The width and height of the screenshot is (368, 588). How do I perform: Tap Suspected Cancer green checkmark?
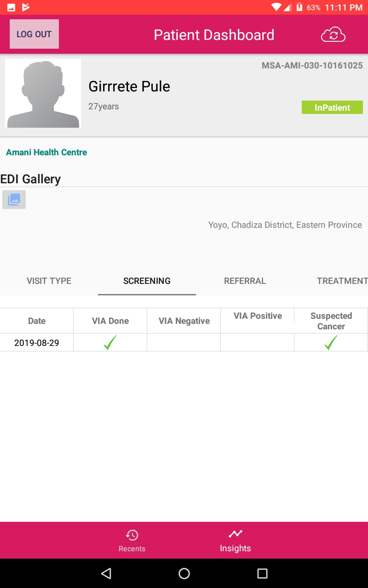(x=331, y=342)
